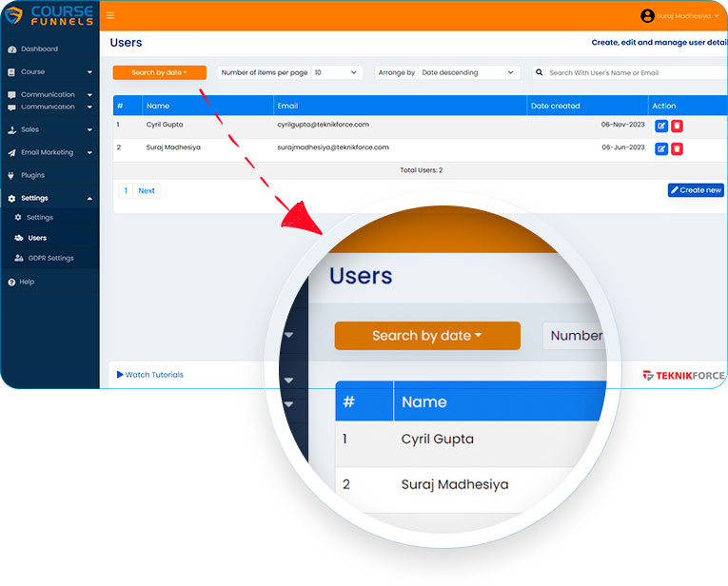Open the Arrange by Date descending dropdown
Screen dimensions: 728x586
pyautogui.click(x=469, y=72)
